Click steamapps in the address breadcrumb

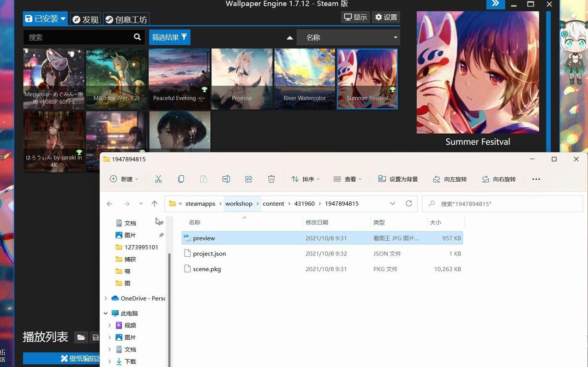[200, 203]
